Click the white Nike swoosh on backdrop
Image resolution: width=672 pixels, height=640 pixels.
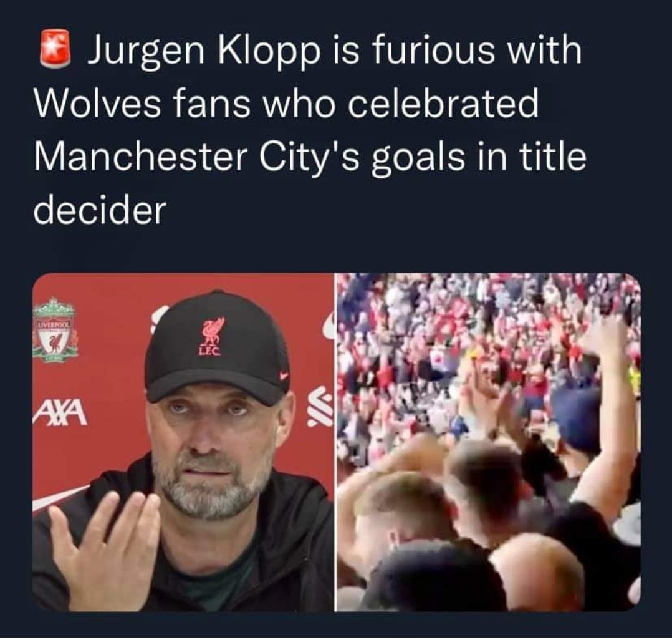click(x=60, y=497)
